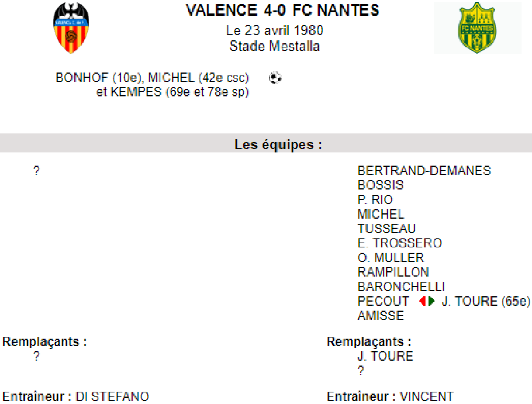Select player BOSSIS in lineup
The width and height of the screenshot is (532, 404).
[x=380, y=185]
